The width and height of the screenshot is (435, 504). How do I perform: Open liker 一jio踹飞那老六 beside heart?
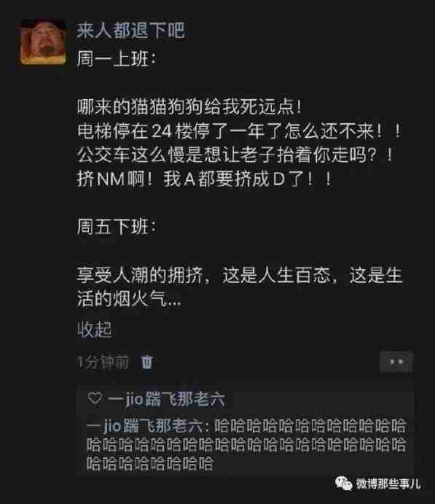click(166, 400)
